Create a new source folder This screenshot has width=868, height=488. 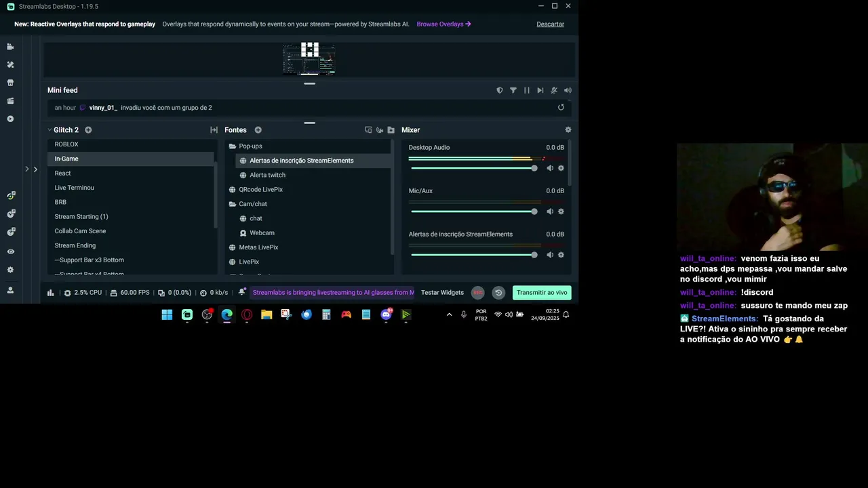[x=391, y=130]
